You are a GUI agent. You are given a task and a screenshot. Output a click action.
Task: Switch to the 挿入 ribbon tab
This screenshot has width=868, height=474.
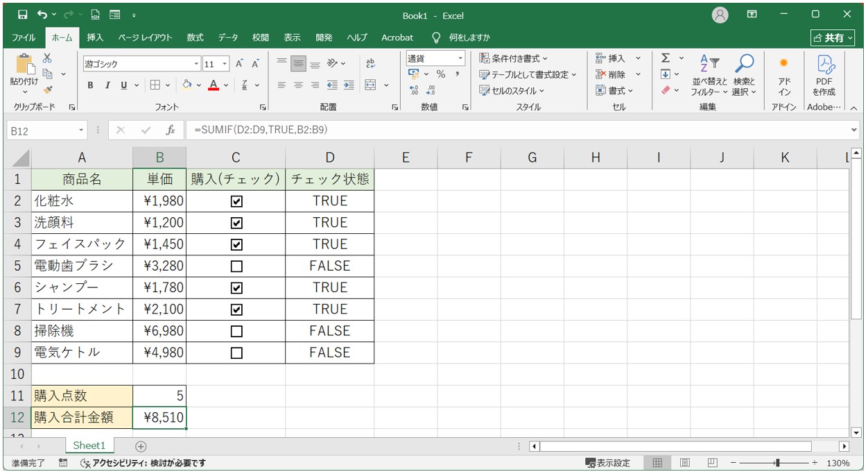click(95, 37)
